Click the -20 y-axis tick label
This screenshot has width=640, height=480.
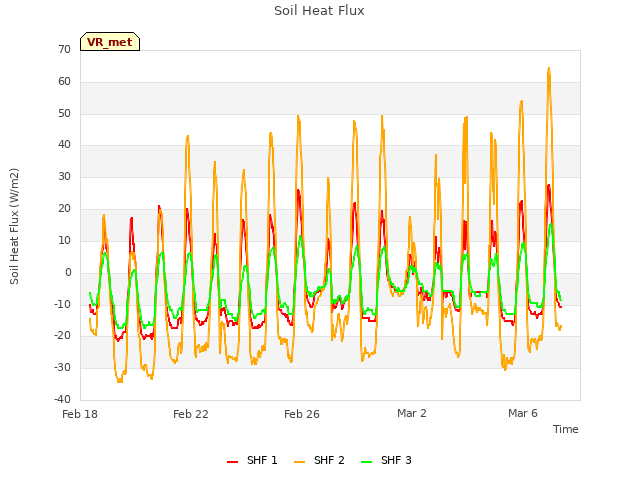point(62,336)
